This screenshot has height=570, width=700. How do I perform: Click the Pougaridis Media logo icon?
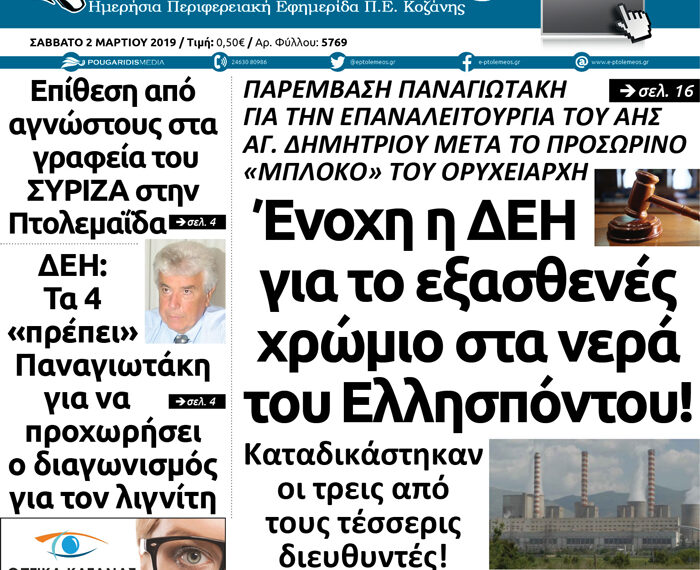pyautogui.click(x=73, y=62)
